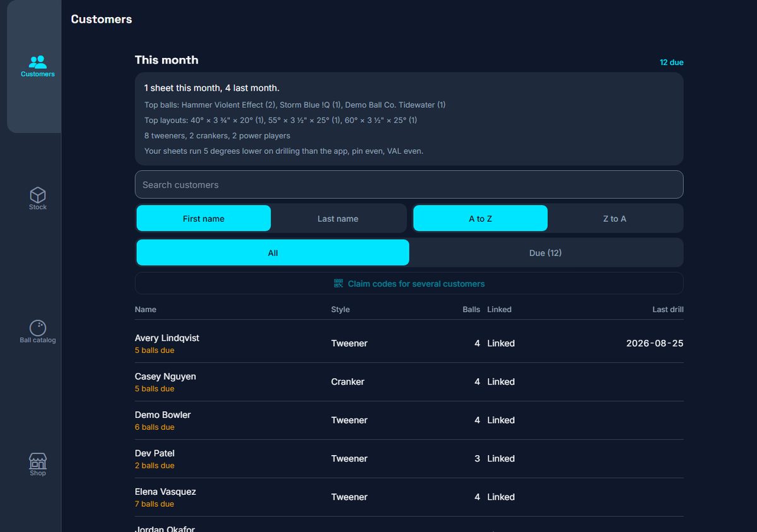Click the 12 due link
The image size is (757, 532).
[672, 62]
